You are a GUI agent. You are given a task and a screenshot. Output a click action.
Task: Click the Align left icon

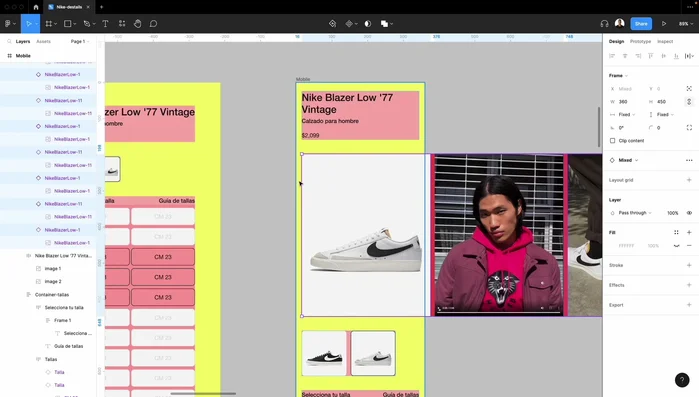click(x=612, y=56)
